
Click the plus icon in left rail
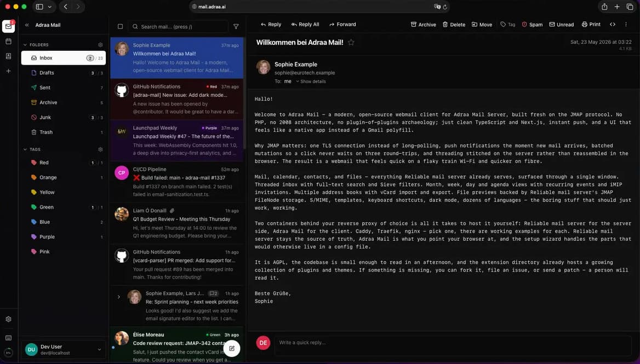coord(9,71)
